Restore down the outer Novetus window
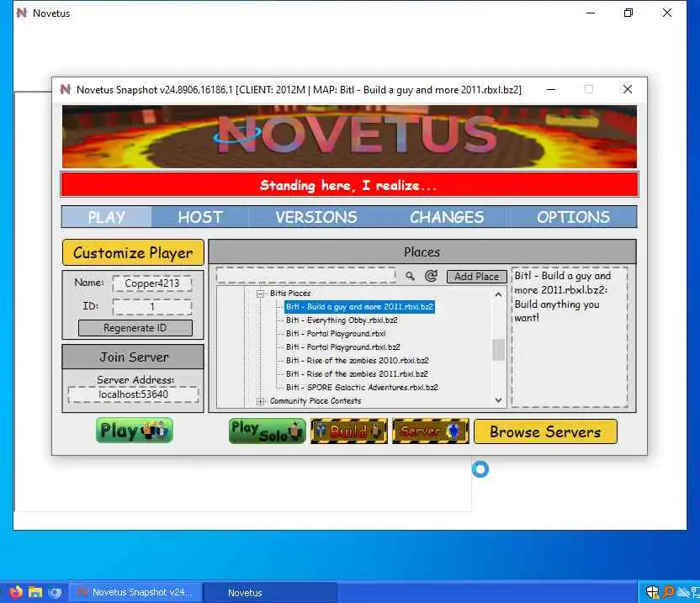Image resolution: width=700 pixels, height=603 pixels. tap(628, 13)
